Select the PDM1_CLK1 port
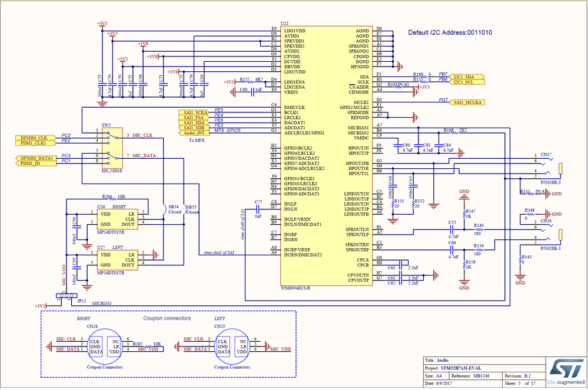Image resolution: width=588 pixels, height=390 pixels. coord(36,143)
